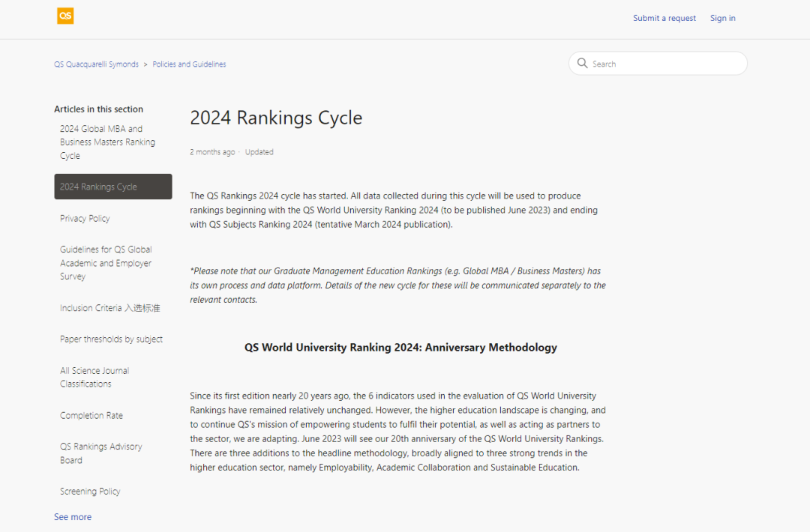Click the search magnifier icon
810x532 pixels.
point(582,63)
